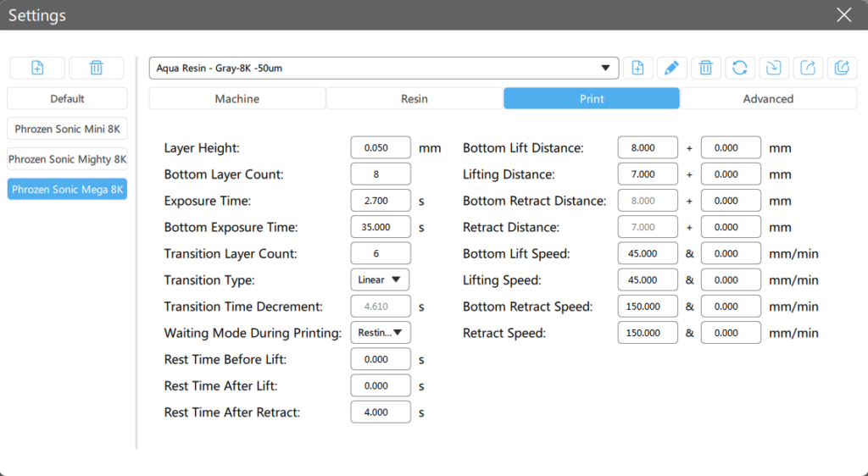Click the Exposure Time input field
Screen dimensions: 868x476
[x=381, y=201]
